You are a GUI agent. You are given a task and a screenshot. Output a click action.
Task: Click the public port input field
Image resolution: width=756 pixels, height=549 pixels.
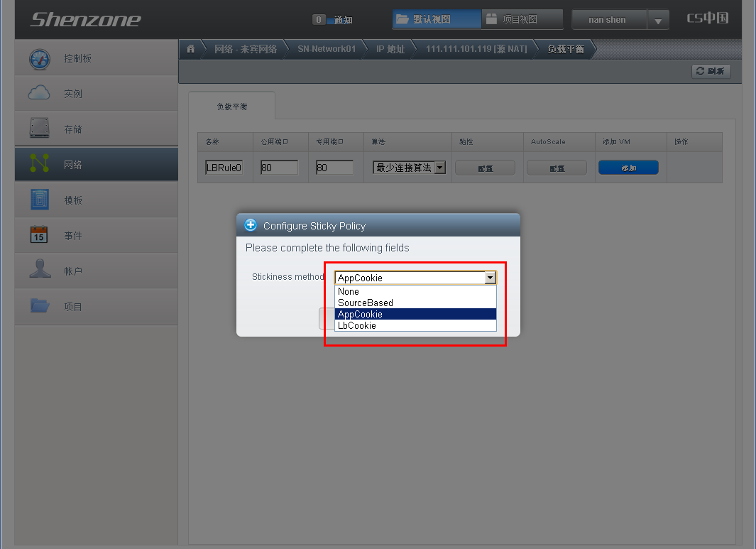click(x=279, y=168)
